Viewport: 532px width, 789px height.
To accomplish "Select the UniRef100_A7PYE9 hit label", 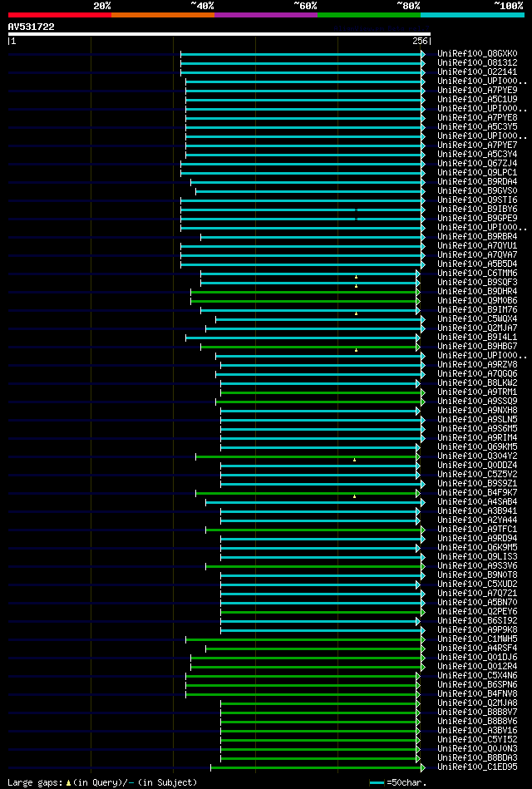I will (477, 91).
